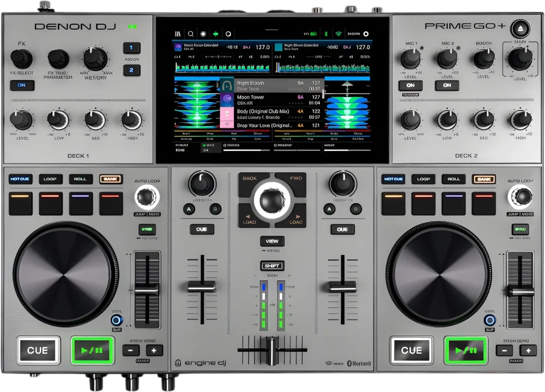Tap the search magnifier icon on screen

click(190, 33)
